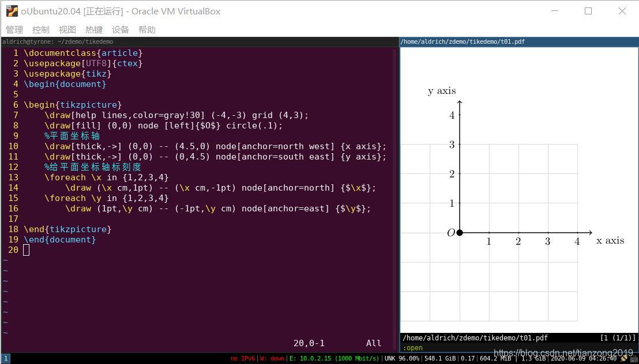
Task: Click the line drawing {x axis} node
Action: coord(216,146)
